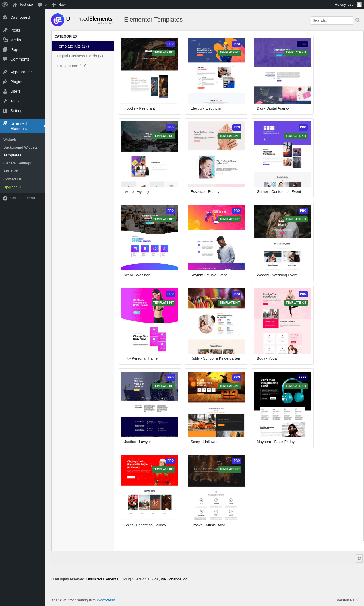Select CV Resume (13) category
This screenshot has height=606, width=364.
point(83,66)
